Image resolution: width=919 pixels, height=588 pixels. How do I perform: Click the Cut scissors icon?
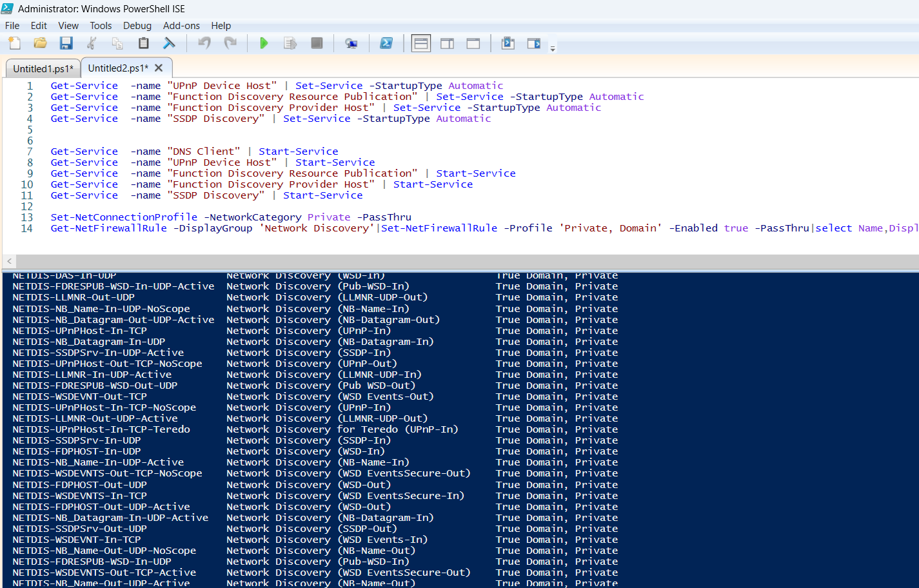click(x=92, y=43)
